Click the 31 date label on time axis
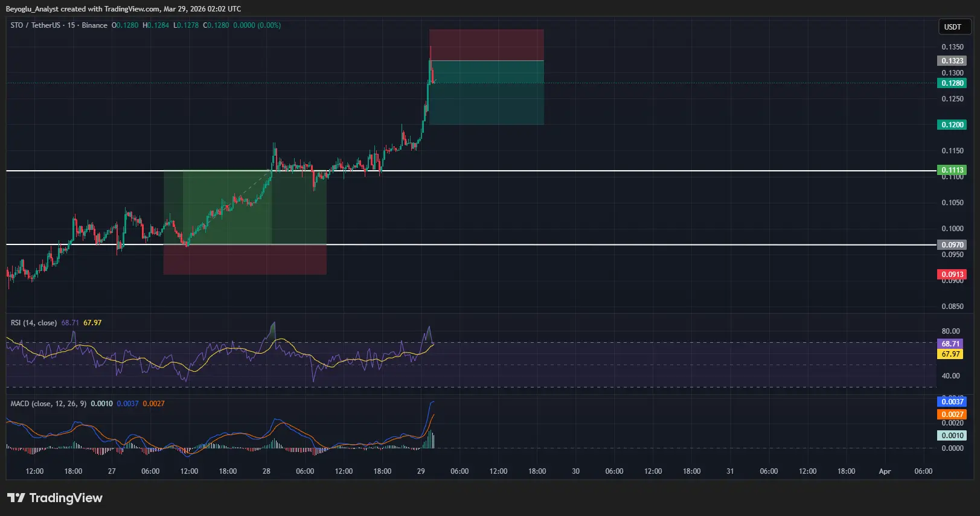Viewport: 980px width, 516px height. pyautogui.click(x=730, y=471)
